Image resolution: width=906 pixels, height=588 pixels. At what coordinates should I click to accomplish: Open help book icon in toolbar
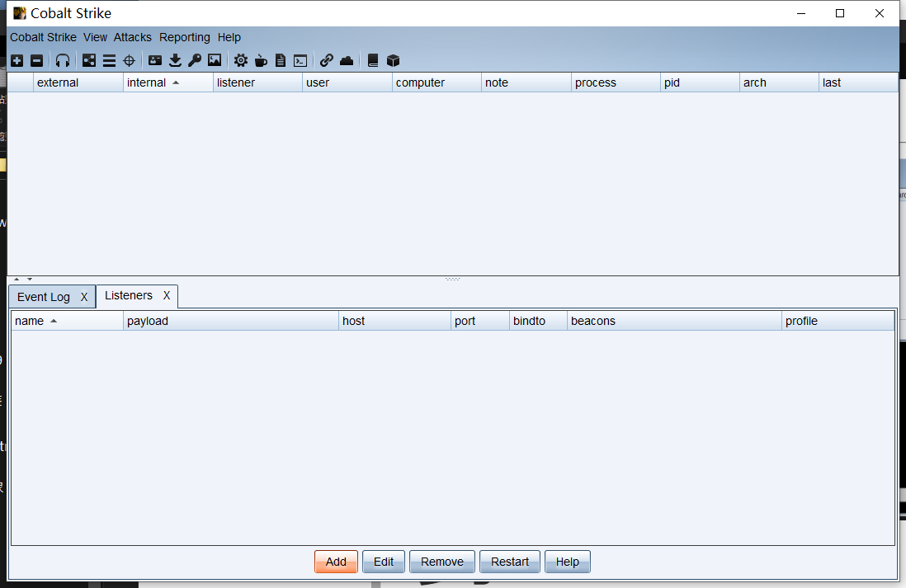(x=373, y=61)
